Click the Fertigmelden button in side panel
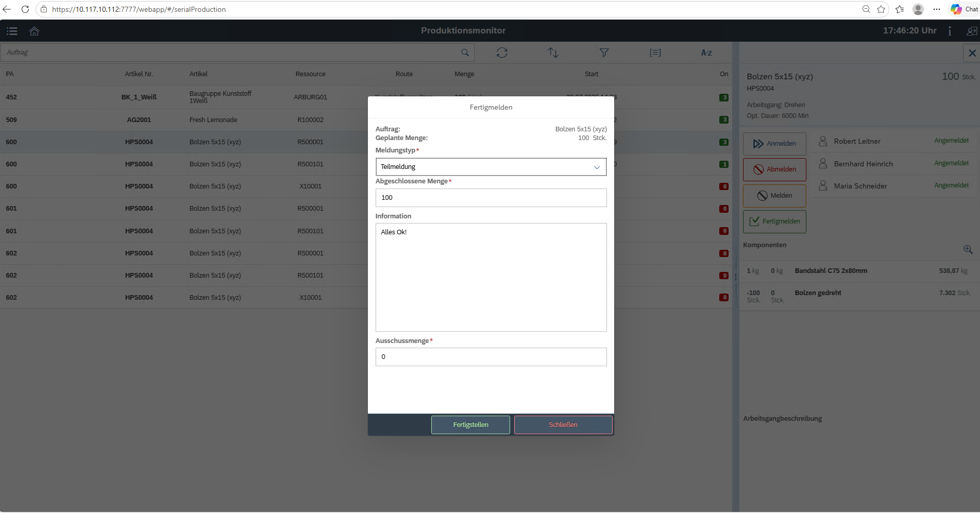980x514 pixels. 774,221
